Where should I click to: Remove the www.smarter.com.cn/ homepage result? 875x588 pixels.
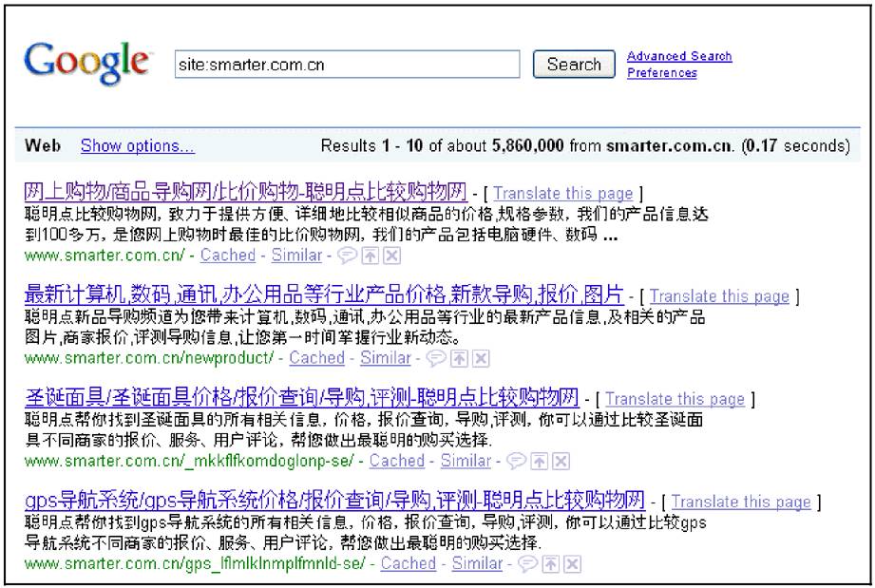(x=392, y=256)
